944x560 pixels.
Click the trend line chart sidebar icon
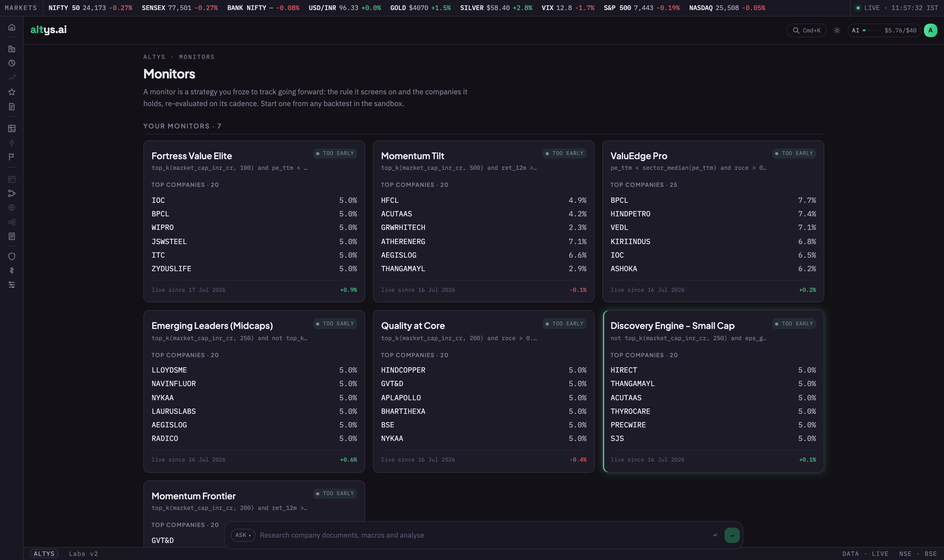[12, 77]
